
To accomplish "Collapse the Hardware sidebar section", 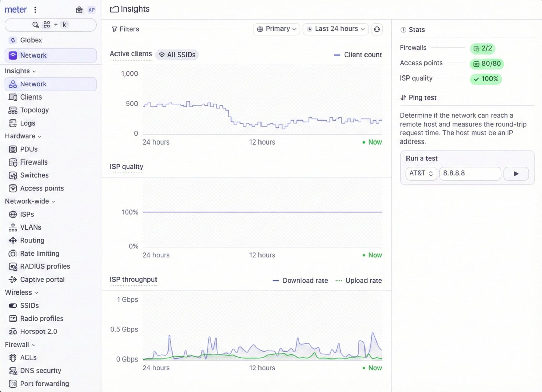I will pyautogui.click(x=23, y=136).
